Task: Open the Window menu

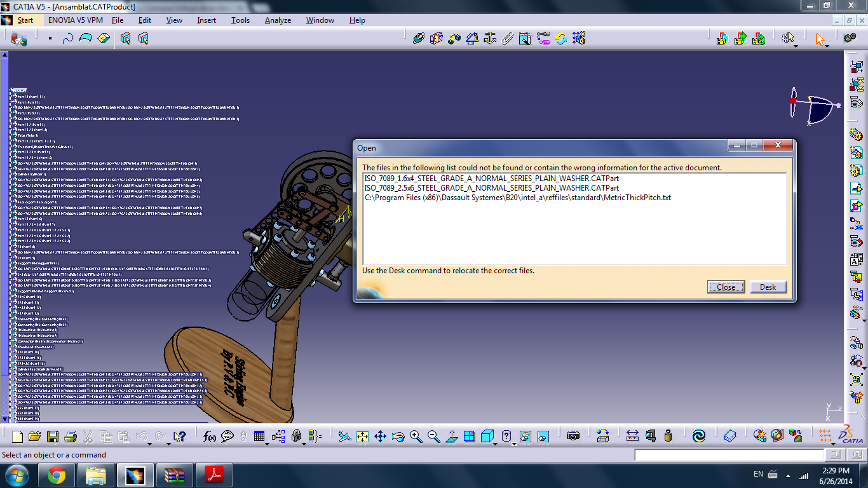Action: (320, 20)
